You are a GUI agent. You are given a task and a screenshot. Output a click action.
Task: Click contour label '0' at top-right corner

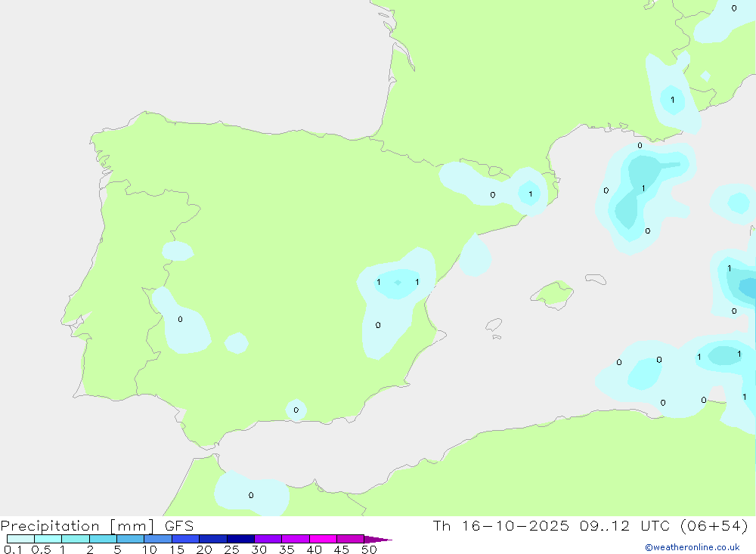coord(734,8)
